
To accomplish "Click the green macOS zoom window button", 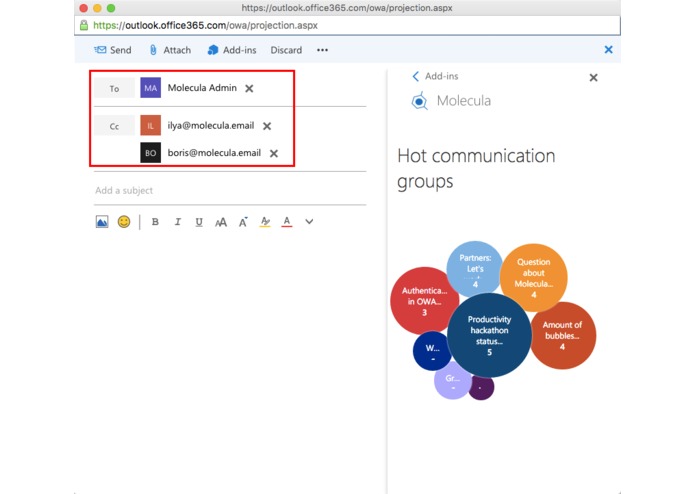I will [111, 8].
